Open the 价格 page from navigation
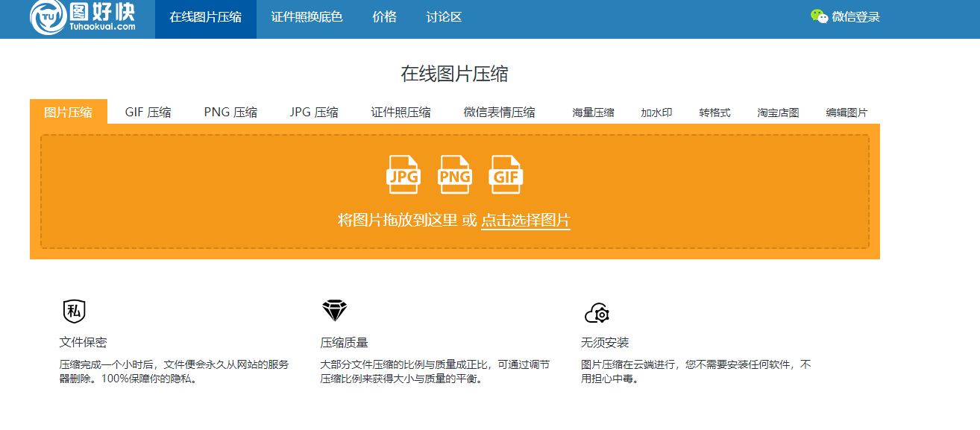The width and height of the screenshot is (980, 430). click(x=383, y=17)
